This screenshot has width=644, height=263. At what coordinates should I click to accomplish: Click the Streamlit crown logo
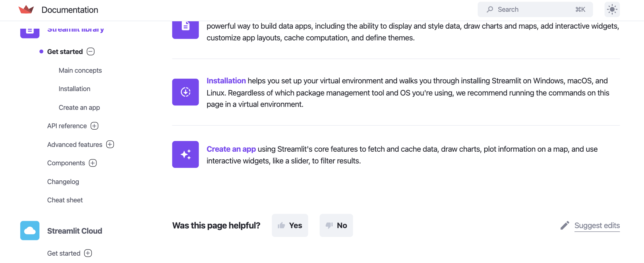coord(26,10)
